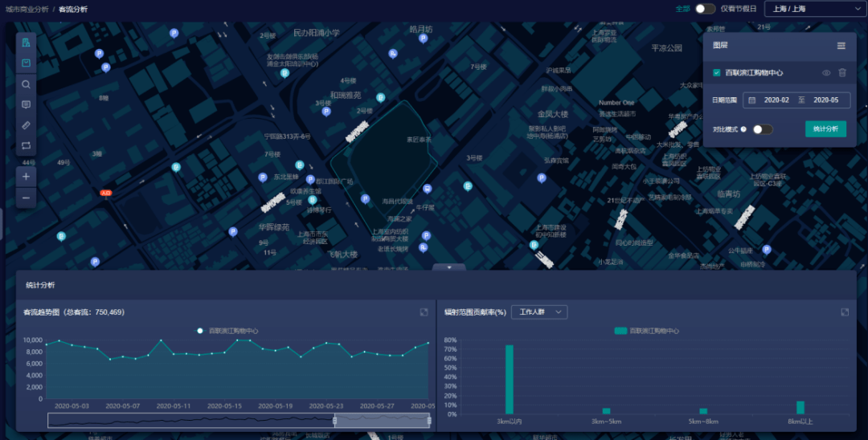Delete the 百联滨江购物中心 layer with trash icon
868x440 pixels.
pyautogui.click(x=842, y=73)
